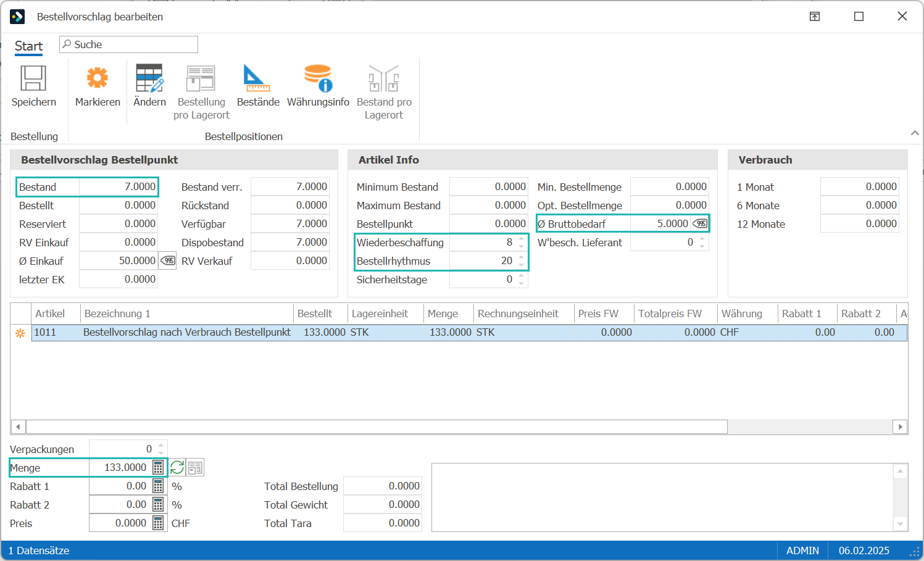This screenshot has height=561, width=924.
Task: Adjust the W'besch. Lieferant spinner
Action: click(702, 243)
